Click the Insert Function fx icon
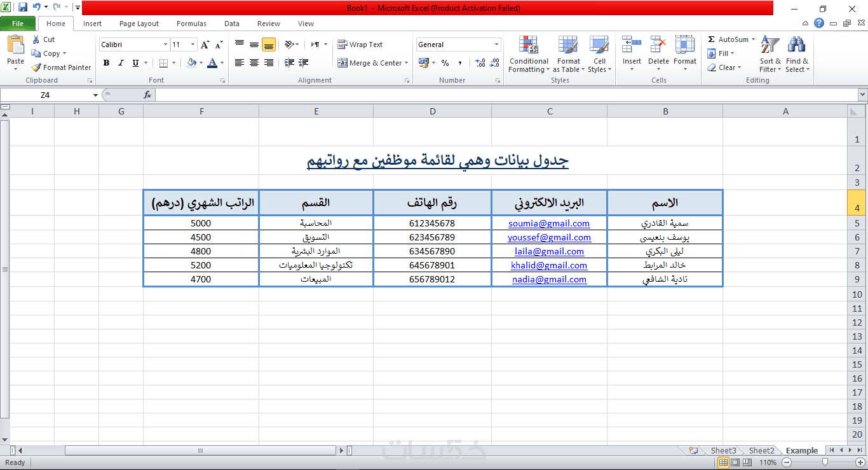 (x=147, y=95)
